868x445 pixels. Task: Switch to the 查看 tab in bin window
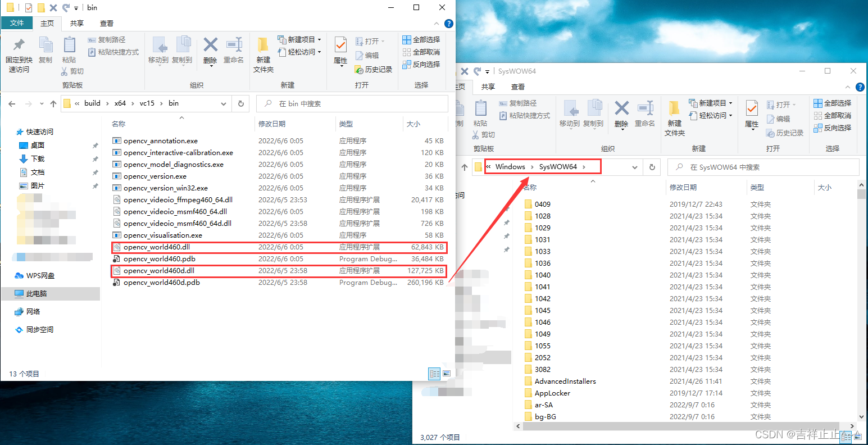(107, 23)
